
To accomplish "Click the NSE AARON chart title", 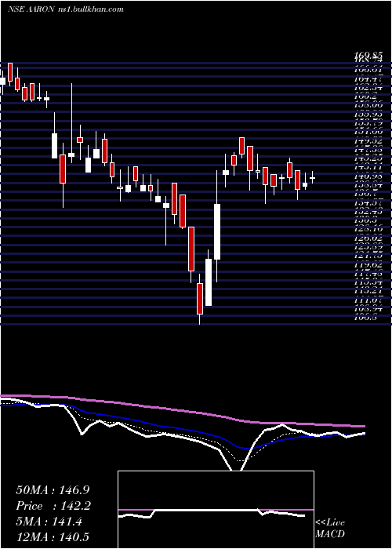I will point(31,9).
